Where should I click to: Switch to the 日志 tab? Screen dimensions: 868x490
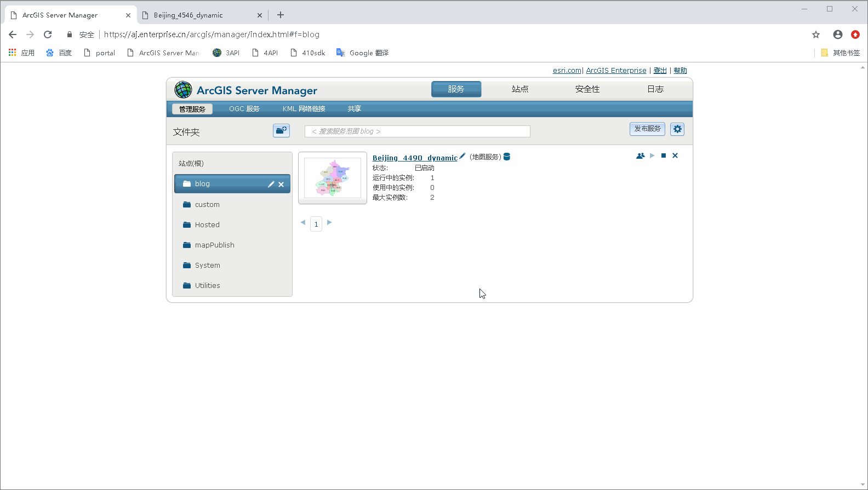tap(655, 89)
